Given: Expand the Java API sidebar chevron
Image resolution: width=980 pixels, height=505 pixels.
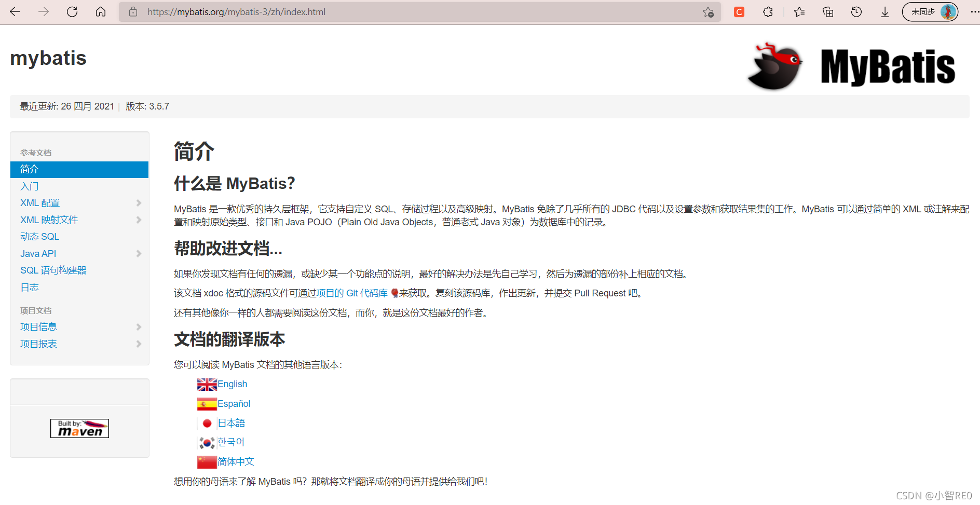Looking at the screenshot, I should [139, 253].
